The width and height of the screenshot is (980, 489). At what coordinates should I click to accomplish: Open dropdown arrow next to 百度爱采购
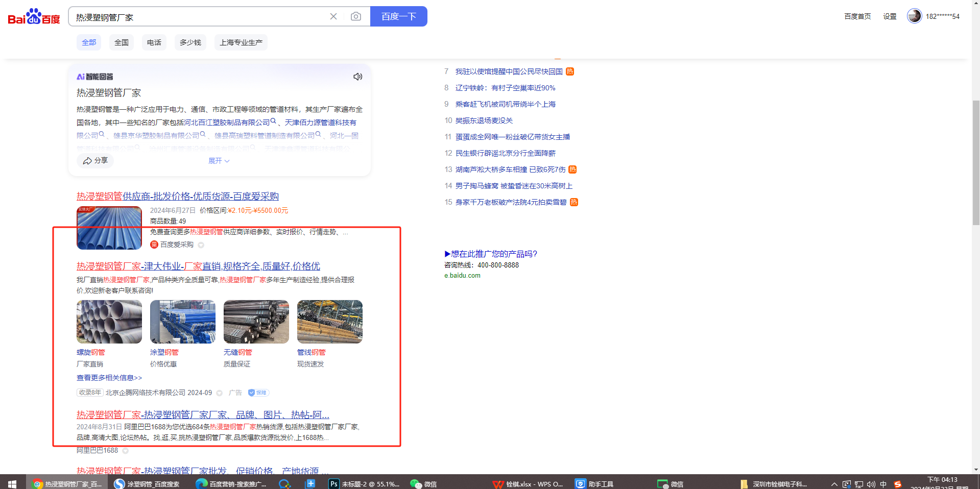(x=201, y=245)
